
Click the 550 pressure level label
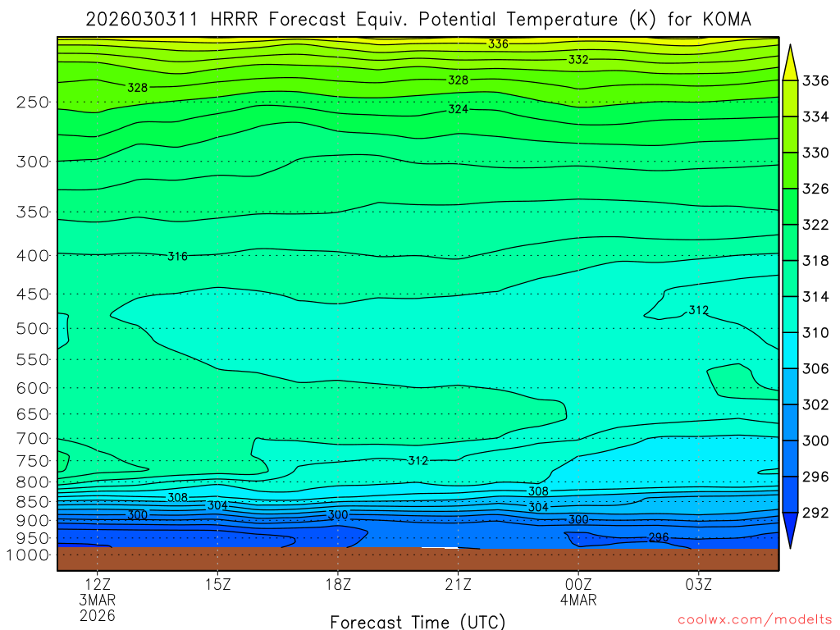click(32, 360)
